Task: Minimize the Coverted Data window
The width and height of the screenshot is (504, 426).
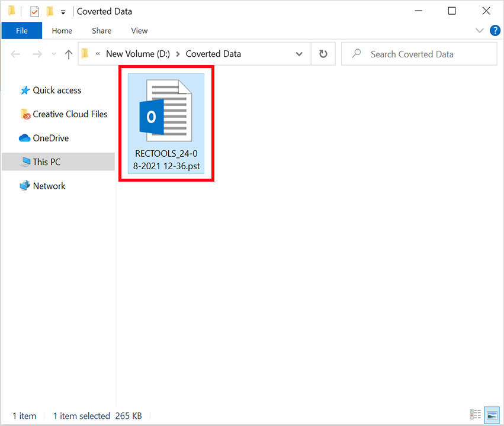Action: pyautogui.click(x=419, y=11)
